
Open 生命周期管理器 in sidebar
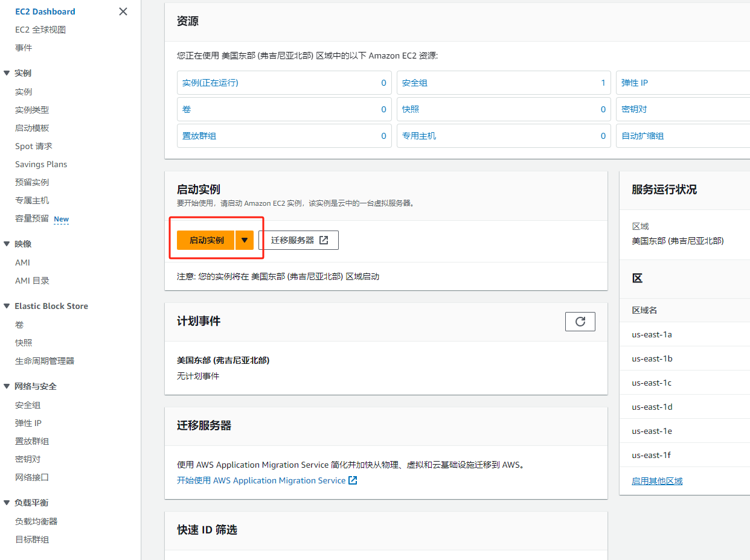click(x=45, y=361)
